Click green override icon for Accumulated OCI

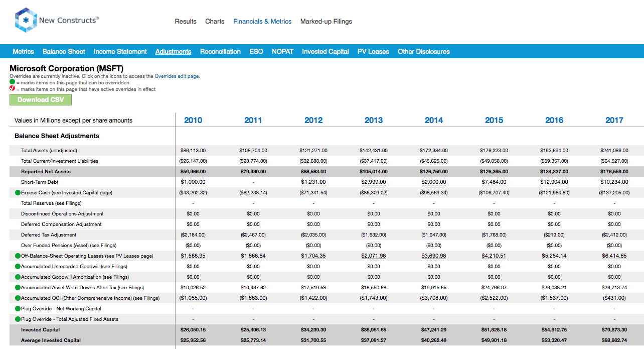point(18,298)
